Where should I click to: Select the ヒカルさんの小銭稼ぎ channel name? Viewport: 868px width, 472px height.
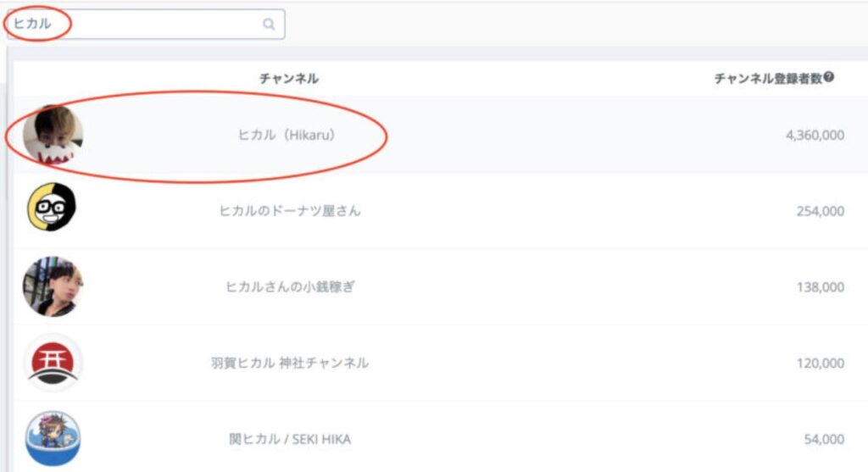[290, 286]
